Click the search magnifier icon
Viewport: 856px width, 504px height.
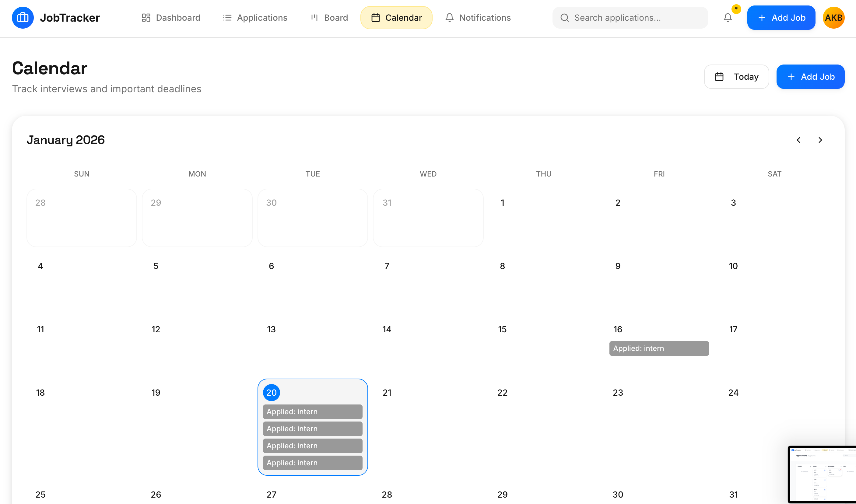coord(565,18)
